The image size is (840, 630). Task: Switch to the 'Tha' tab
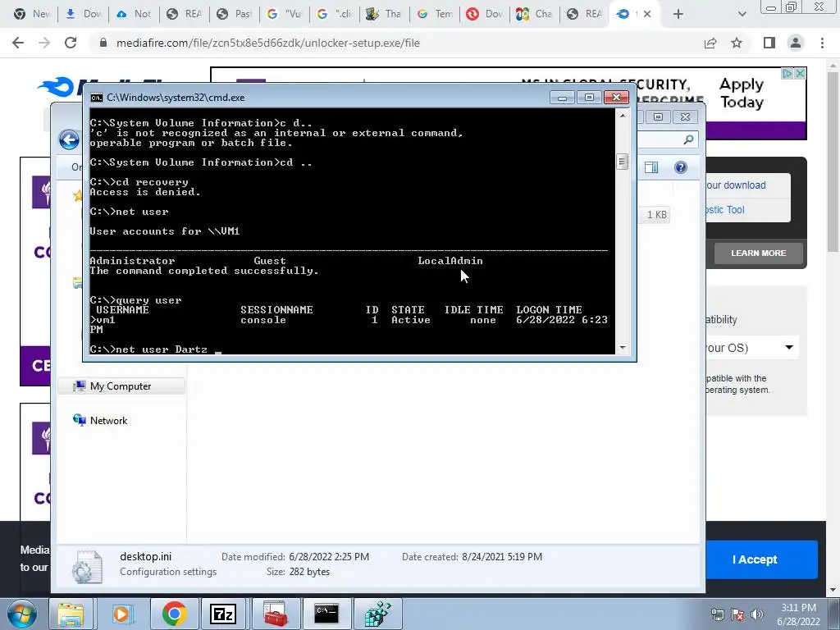click(385, 14)
